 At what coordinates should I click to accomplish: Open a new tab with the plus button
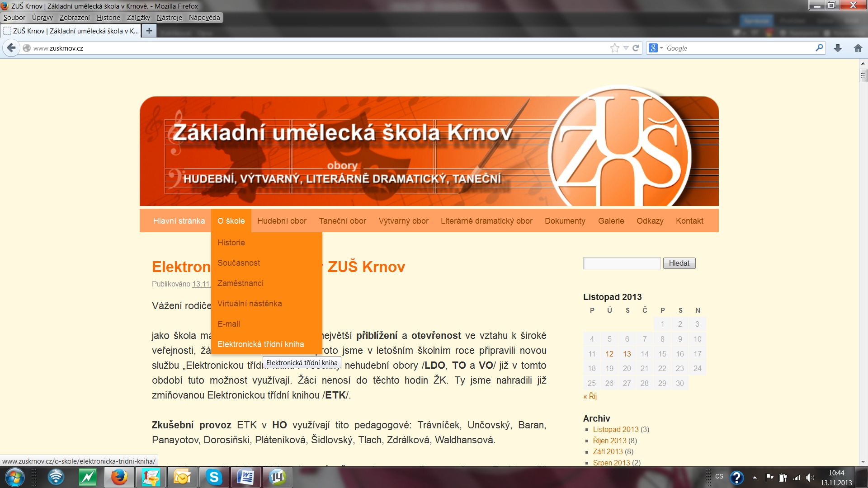pos(149,31)
